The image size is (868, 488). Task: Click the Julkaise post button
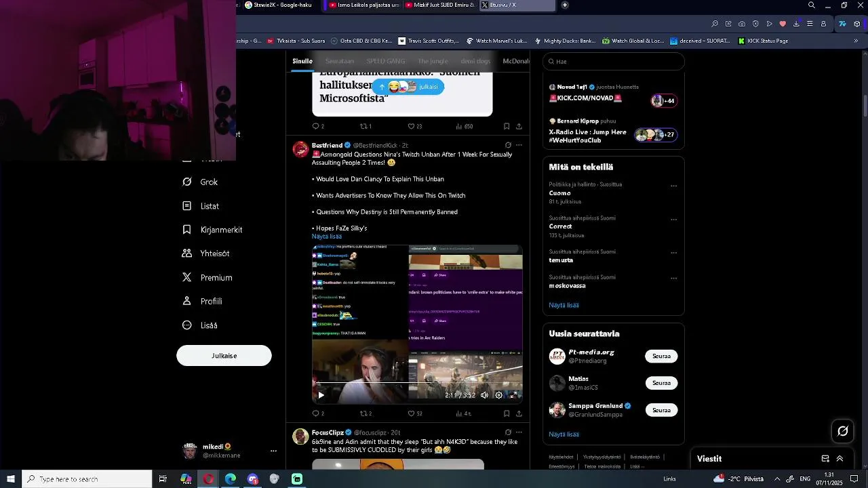pos(224,356)
